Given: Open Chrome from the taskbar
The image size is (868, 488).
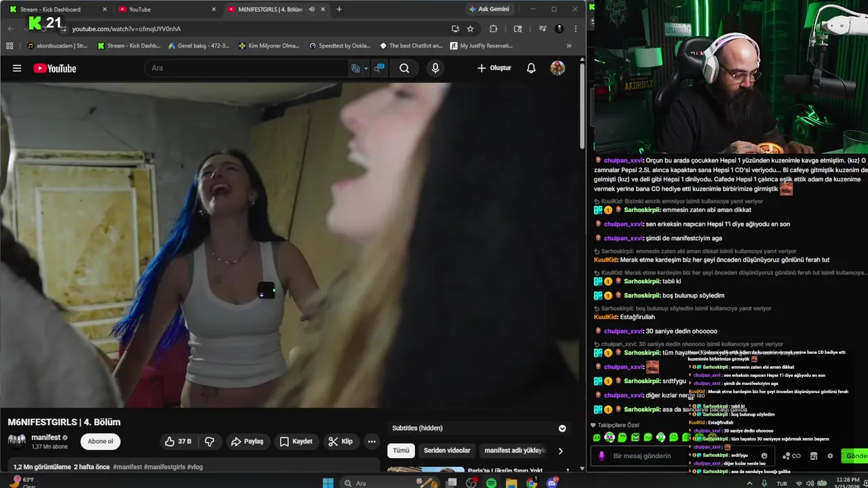Looking at the screenshot, I should (x=532, y=483).
